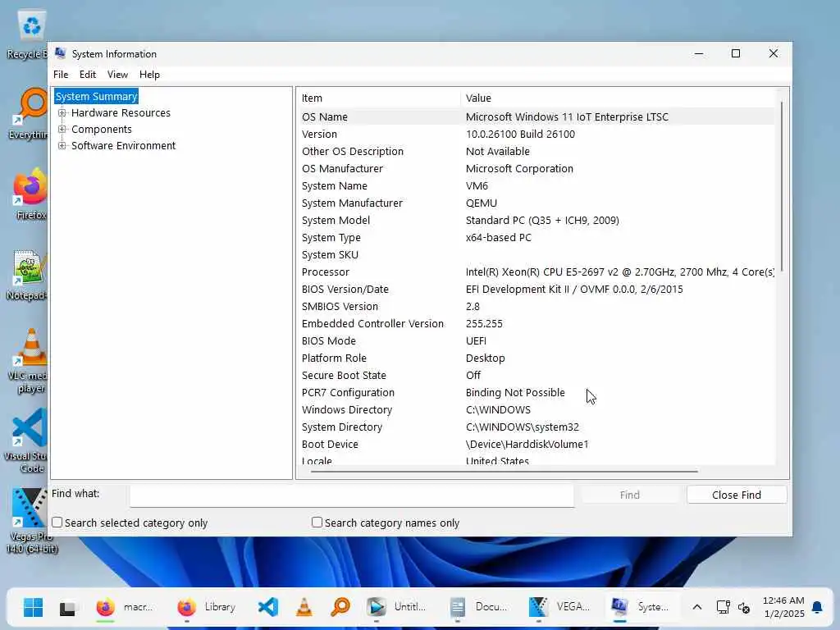Open the View menu

coord(117,75)
